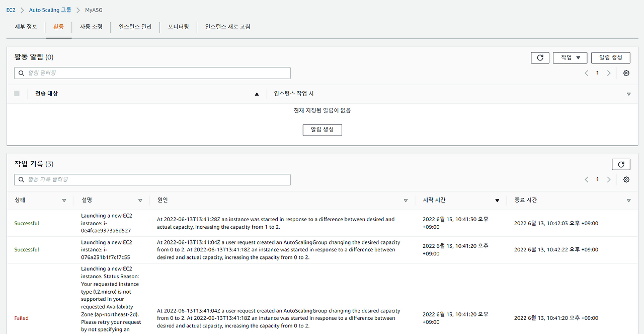Go to next page in 작업 기록
The height and width of the screenshot is (334, 644).
pos(609,179)
